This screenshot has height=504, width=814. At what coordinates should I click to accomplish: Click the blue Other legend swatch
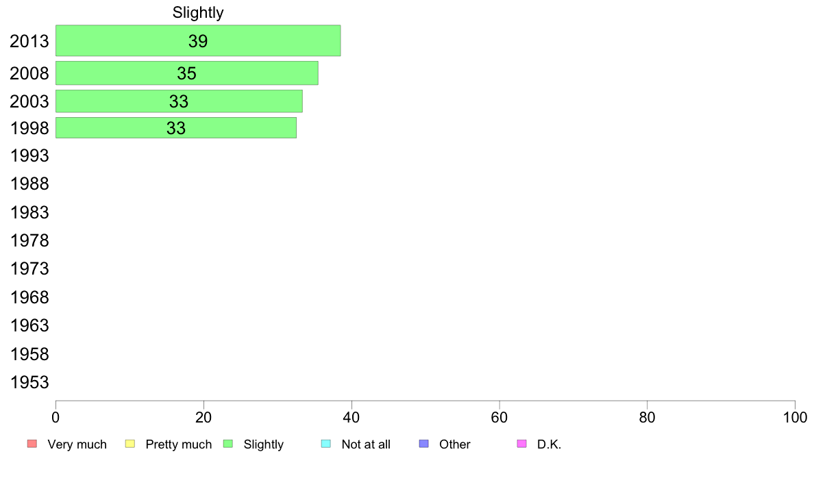point(424,444)
